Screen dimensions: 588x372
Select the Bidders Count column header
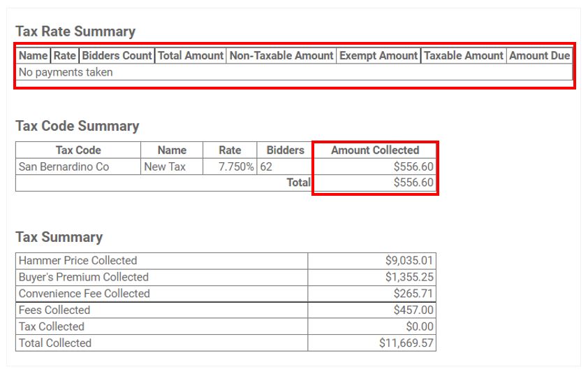[x=117, y=55]
